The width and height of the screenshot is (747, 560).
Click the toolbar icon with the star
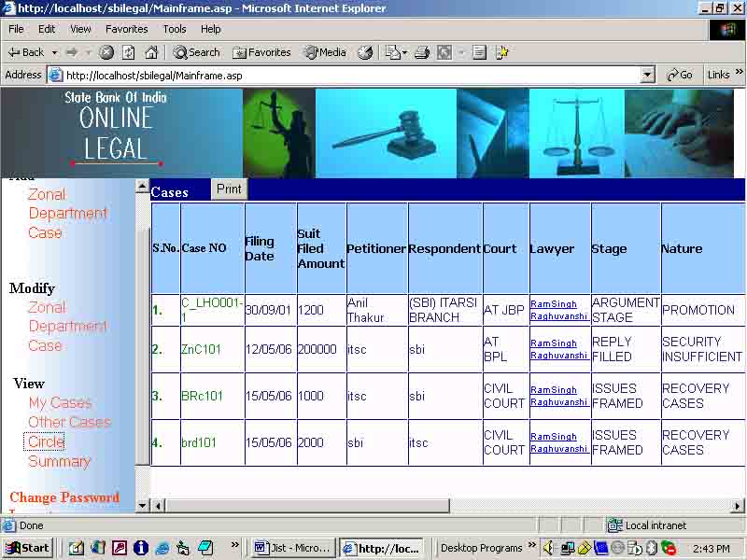tap(501, 52)
